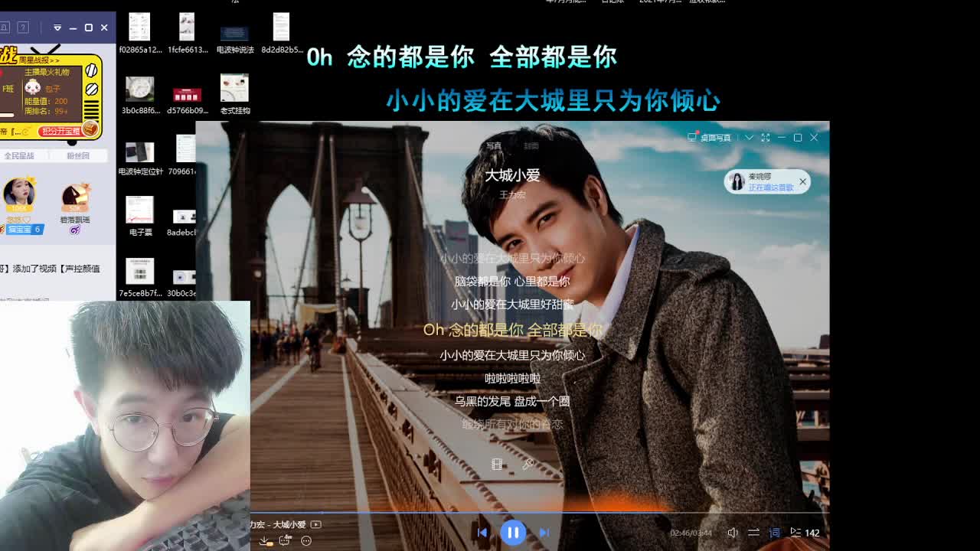This screenshot has width=980, height=551.
Task: Select the 709661 desktop file
Action: [x=181, y=155]
